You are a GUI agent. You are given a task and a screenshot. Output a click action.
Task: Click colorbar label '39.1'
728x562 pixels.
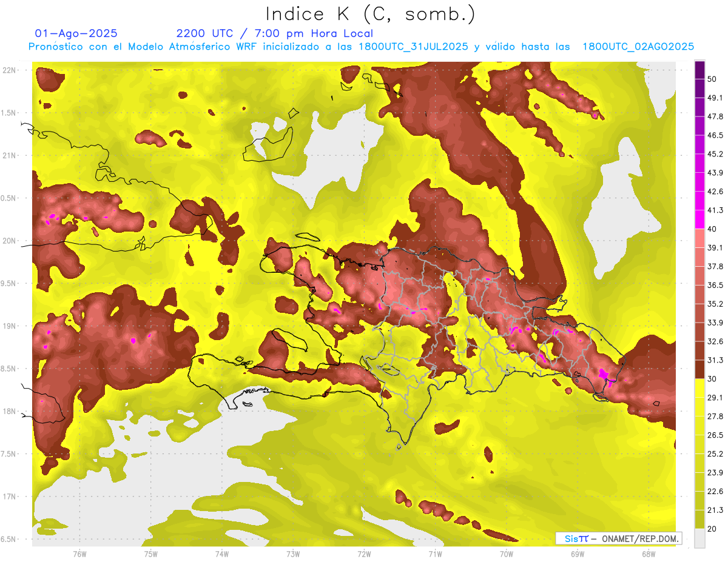715,248
